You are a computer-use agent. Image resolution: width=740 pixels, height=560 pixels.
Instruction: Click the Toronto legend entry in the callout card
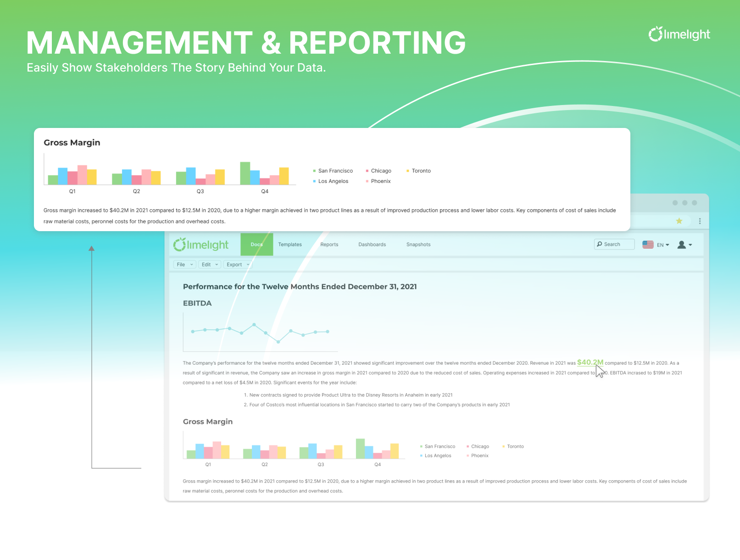coord(418,171)
